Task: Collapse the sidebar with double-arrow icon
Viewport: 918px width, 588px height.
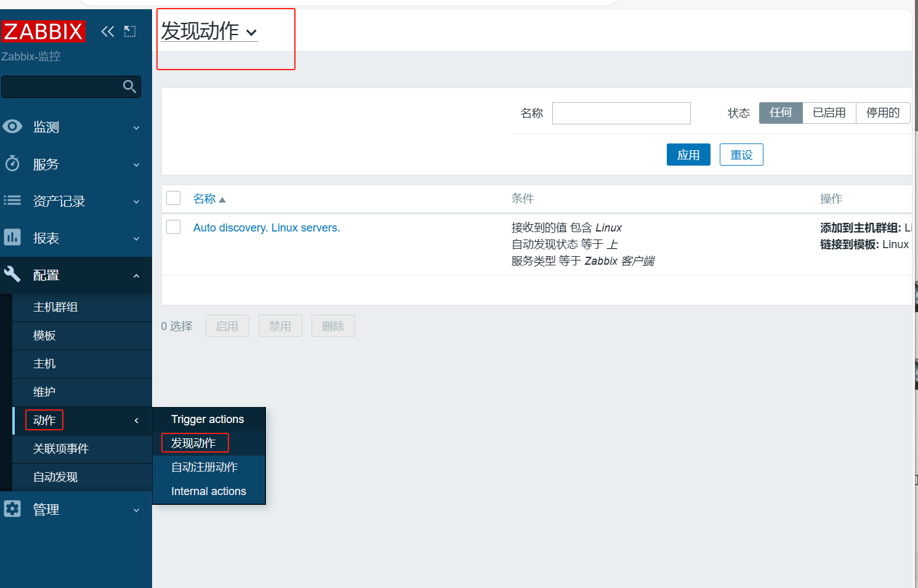Action: 108,31
